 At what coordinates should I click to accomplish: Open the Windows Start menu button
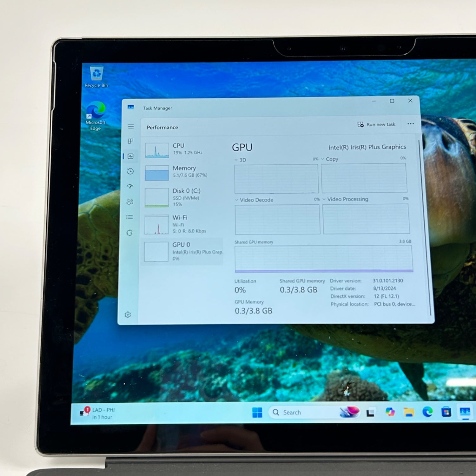(x=257, y=413)
